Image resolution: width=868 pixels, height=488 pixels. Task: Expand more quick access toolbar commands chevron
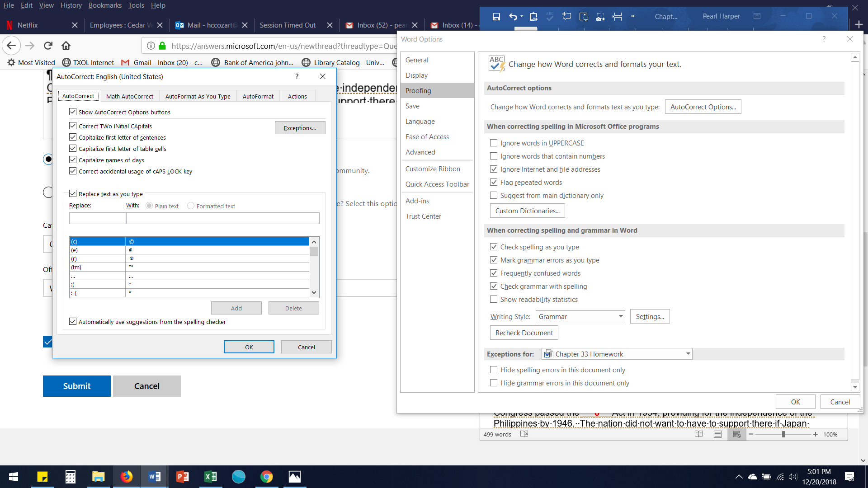(x=633, y=17)
